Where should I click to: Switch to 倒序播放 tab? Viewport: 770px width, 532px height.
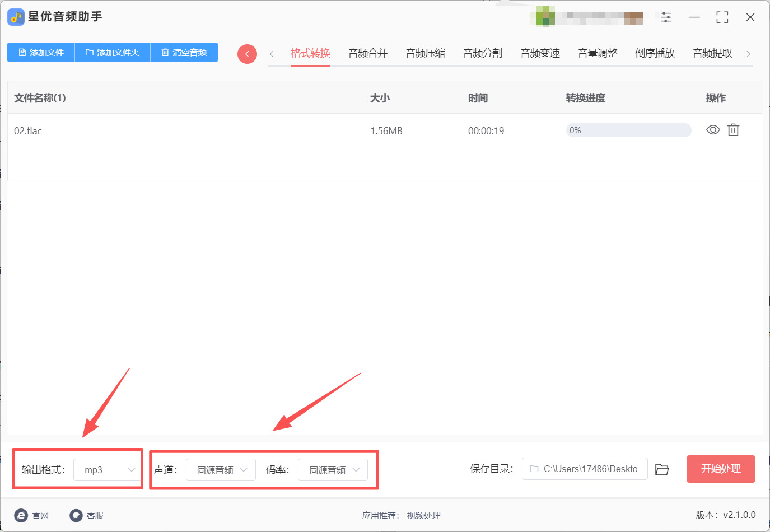pos(655,53)
